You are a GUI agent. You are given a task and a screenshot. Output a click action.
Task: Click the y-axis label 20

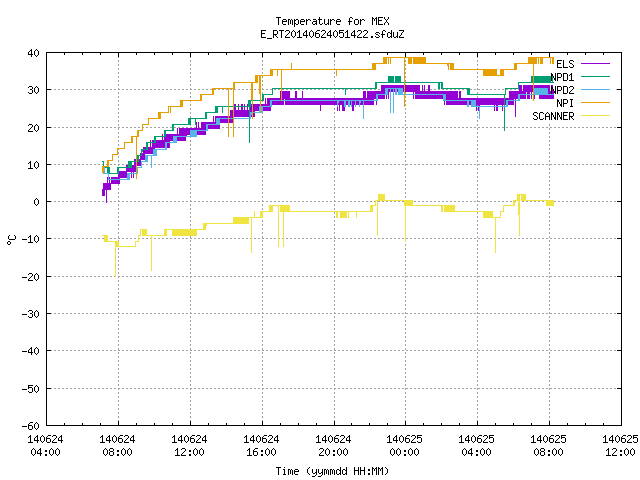tap(33, 128)
